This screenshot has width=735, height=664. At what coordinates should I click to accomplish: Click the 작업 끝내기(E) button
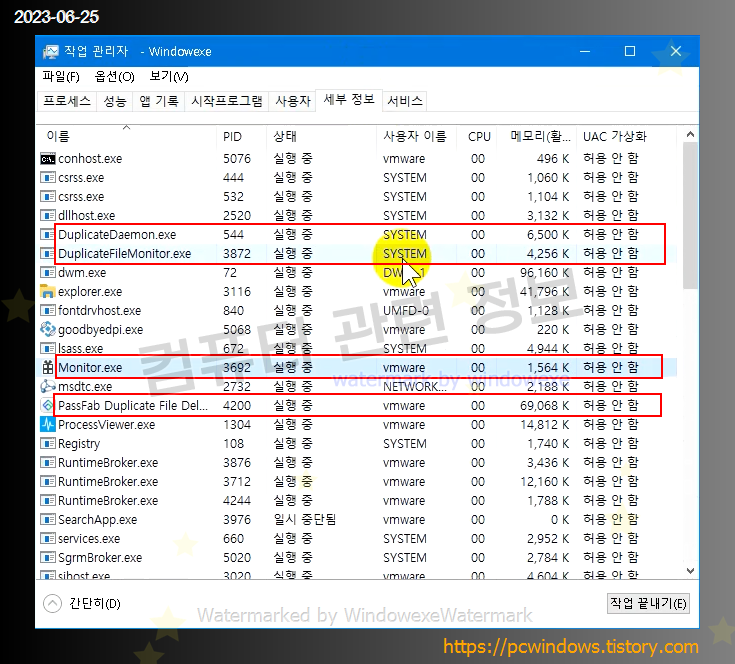(648, 604)
